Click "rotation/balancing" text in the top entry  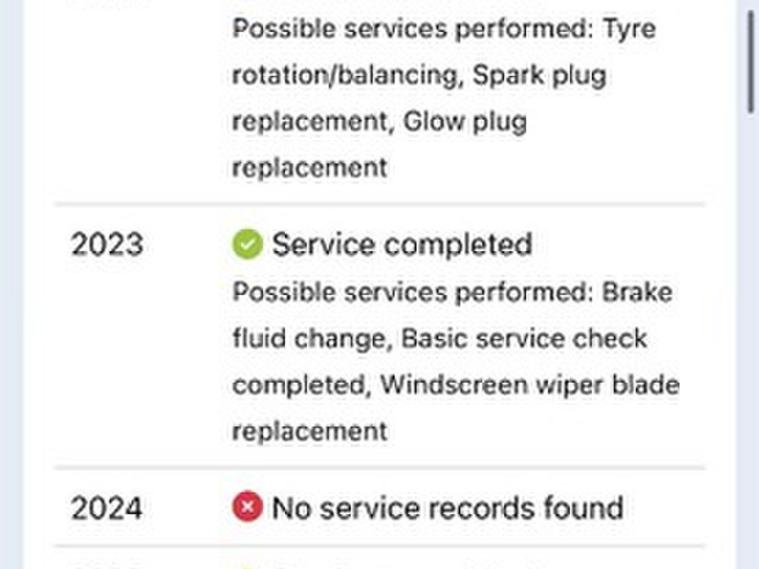[x=343, y=75]
